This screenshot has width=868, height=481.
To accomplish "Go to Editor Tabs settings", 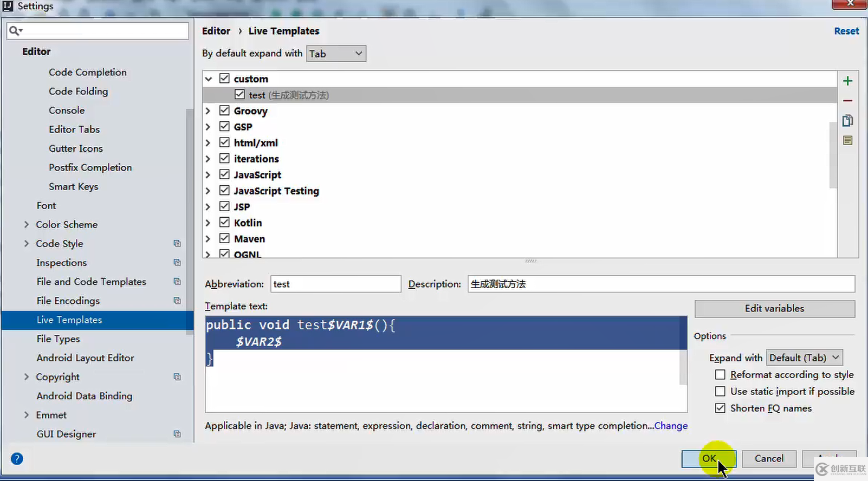I will coord(74,129).
